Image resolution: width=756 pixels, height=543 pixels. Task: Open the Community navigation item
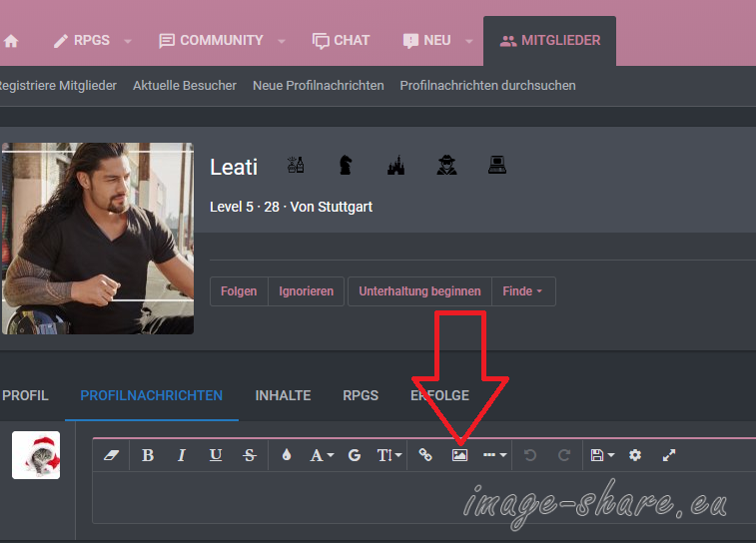coord(211,41)
